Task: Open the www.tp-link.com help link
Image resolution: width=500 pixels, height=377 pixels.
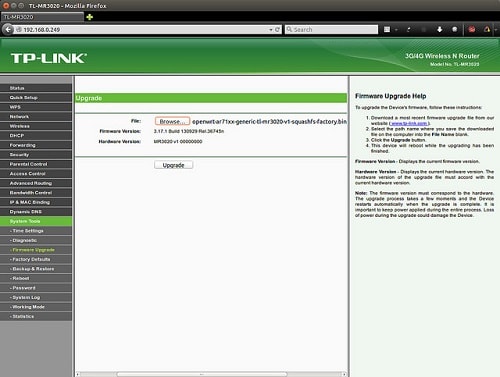Action: tap(409, 123)
